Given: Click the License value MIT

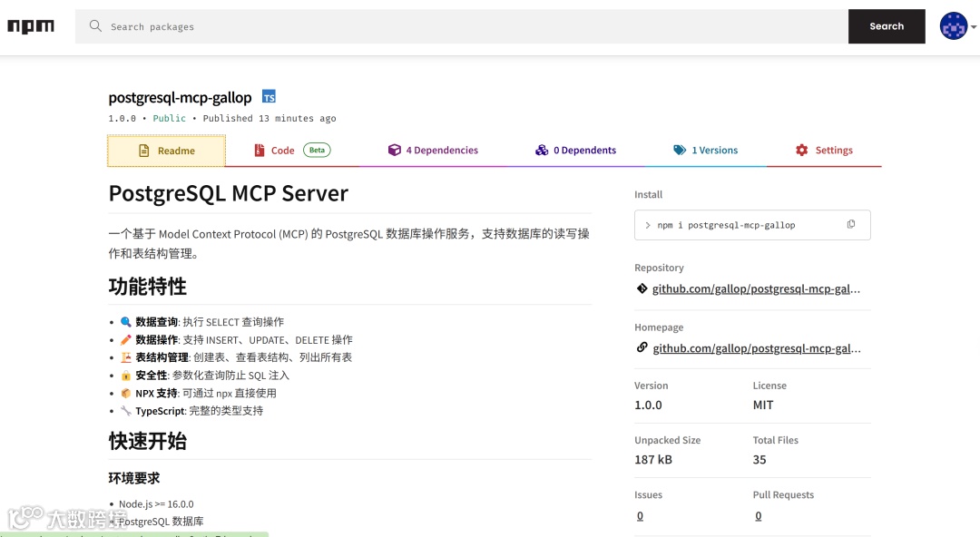Looking at the screenshot, I should tap(763, 405).
